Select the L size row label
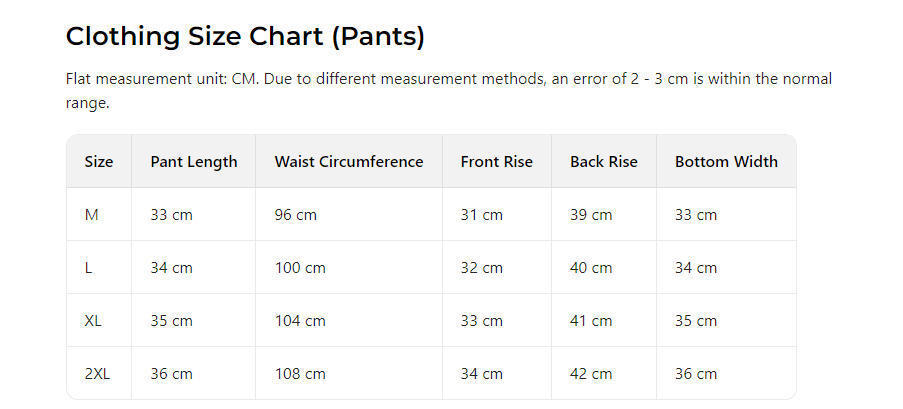The height and width of the screenshot is (409, 903). point(89,268)
